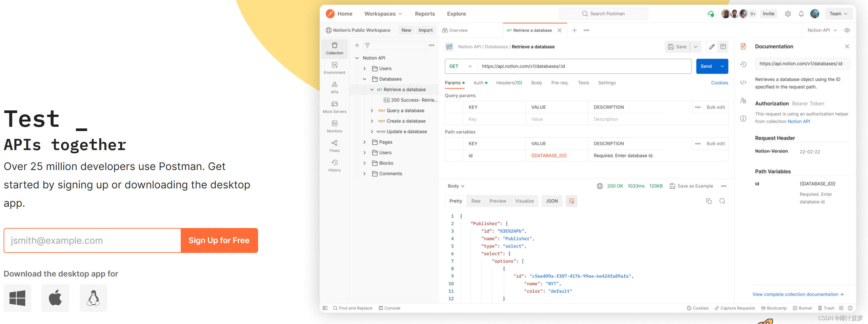Open the Send button dropdown arrow

coord(722,67)
